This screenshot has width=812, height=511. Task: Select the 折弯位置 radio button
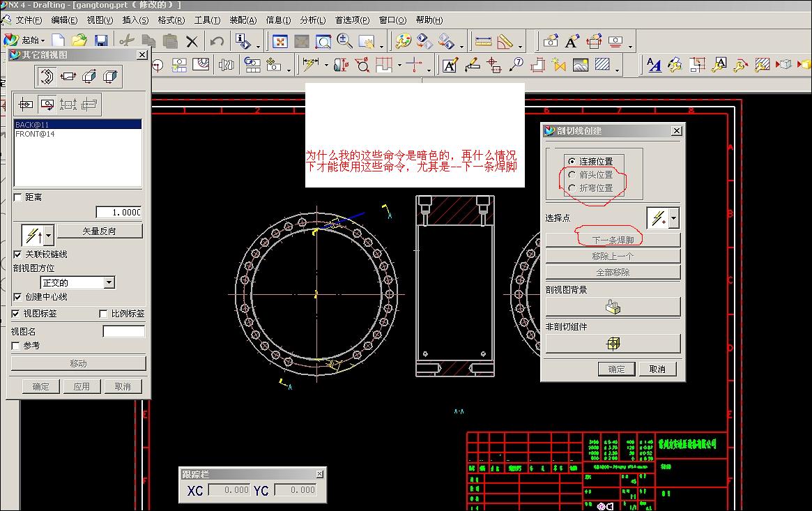click(x=572, y=188)
